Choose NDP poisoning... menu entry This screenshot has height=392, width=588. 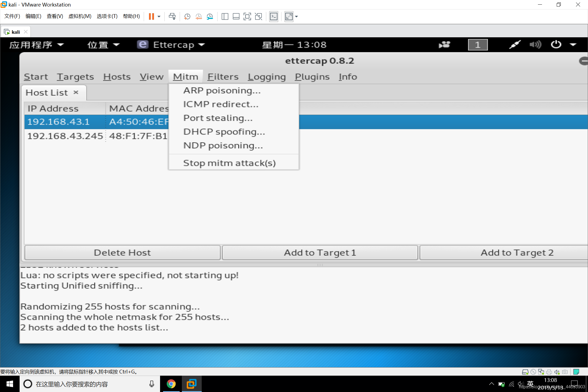[234, 146]
